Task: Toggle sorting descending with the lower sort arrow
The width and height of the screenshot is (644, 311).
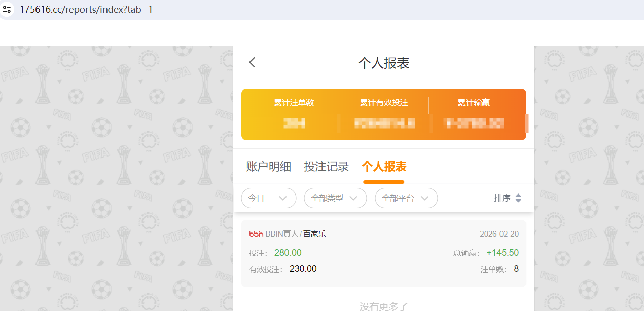Action: 519,201
